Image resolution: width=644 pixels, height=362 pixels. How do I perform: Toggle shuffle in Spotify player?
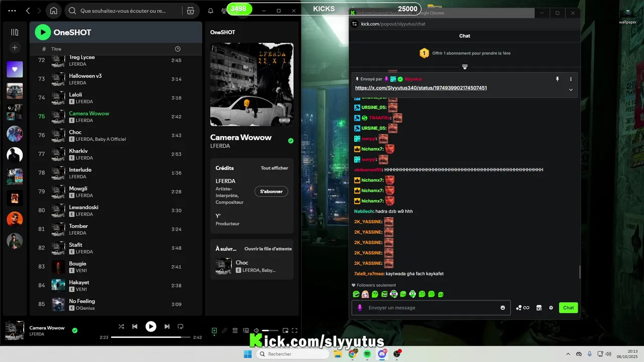pos(121,326)
